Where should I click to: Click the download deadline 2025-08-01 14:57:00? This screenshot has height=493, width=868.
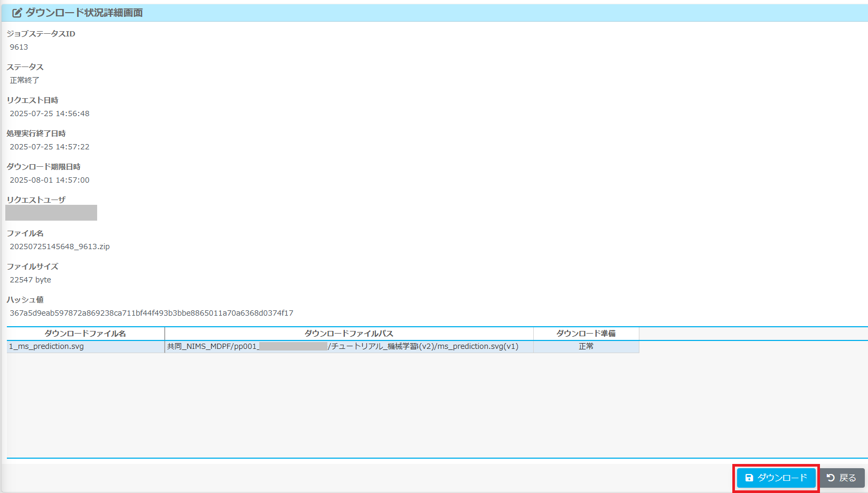50,180
